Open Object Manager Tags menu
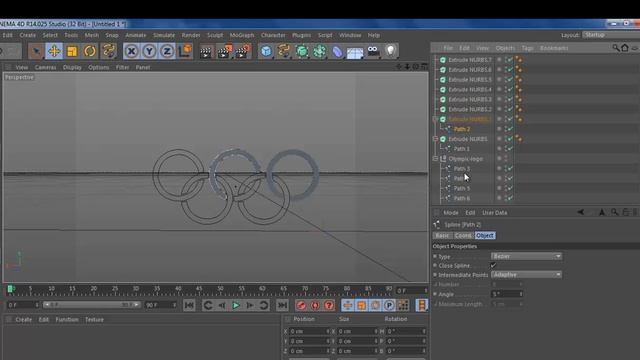Image resolution: width=640 pixels, height=360 pixels. pos(527,48)
